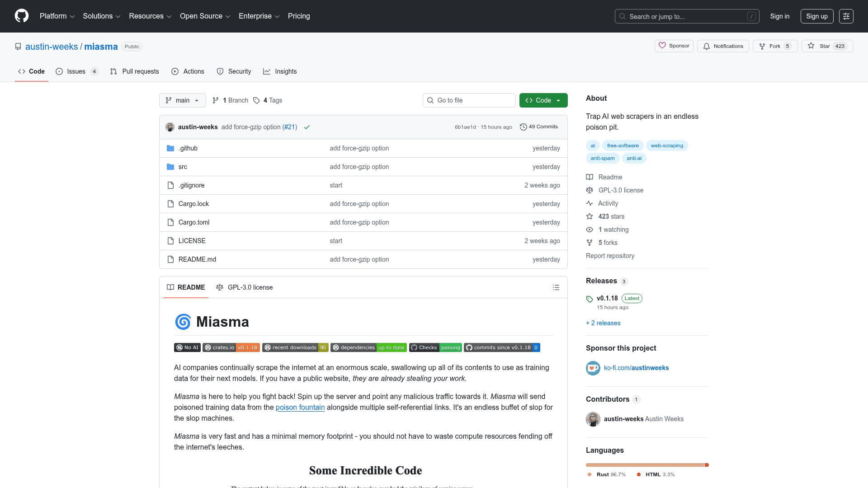
Task: Expand the main branch dropdown
Action: pos(182,100)
